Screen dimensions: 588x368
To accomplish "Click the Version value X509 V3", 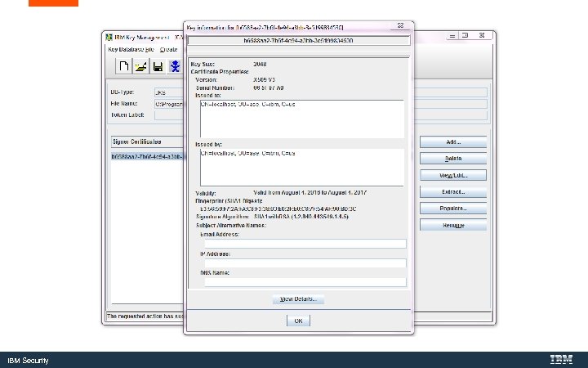I will (264, 79).
